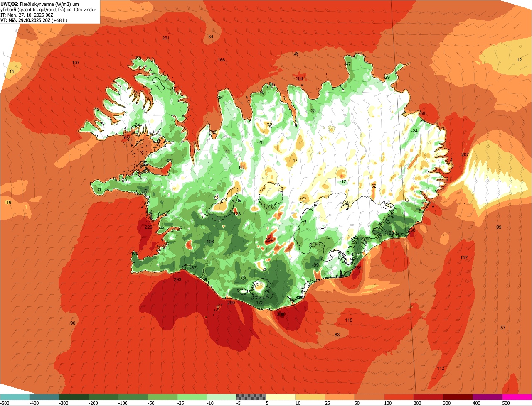Select the light green -25 to -10 swatch
The height and width of the screenshot is (406, 532).
(x=192, y=397)
